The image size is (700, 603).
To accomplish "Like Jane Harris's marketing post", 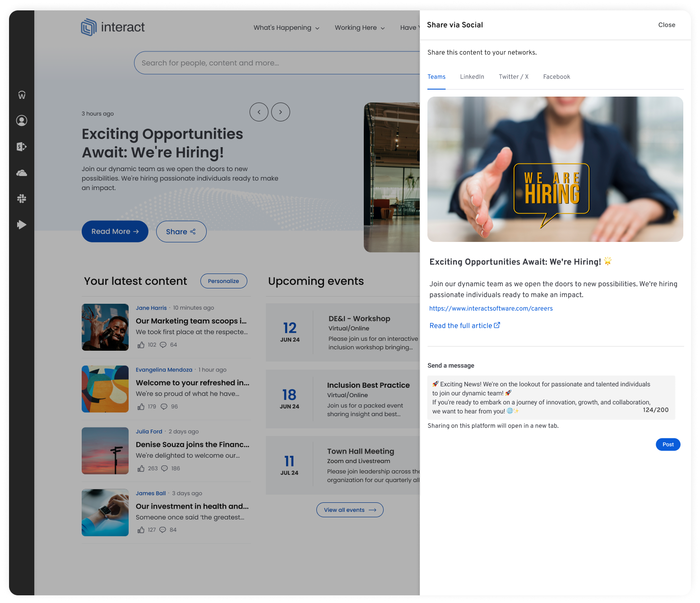I will [x=141, y=345].
